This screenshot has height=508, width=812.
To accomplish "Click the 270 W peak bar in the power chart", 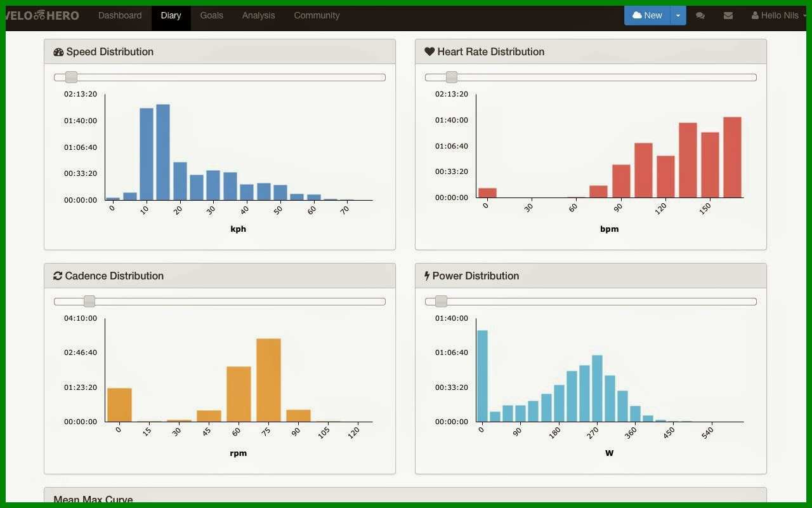I will click(x=597, y=388).
